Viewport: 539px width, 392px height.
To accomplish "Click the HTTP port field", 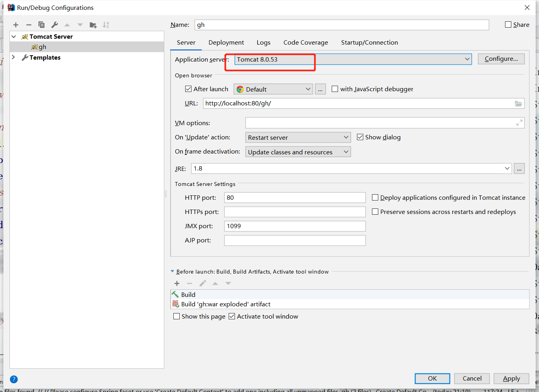I will (295, 197).
